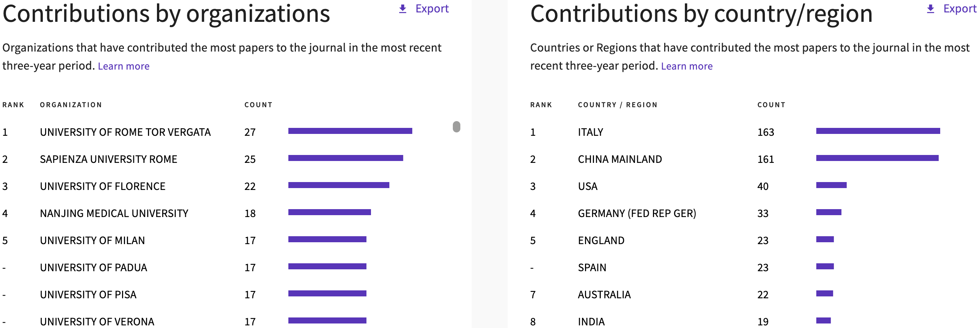Screen dimensions: 980x328
Task: Select Nanjing Medical University name
Action: tap(114, 213)
